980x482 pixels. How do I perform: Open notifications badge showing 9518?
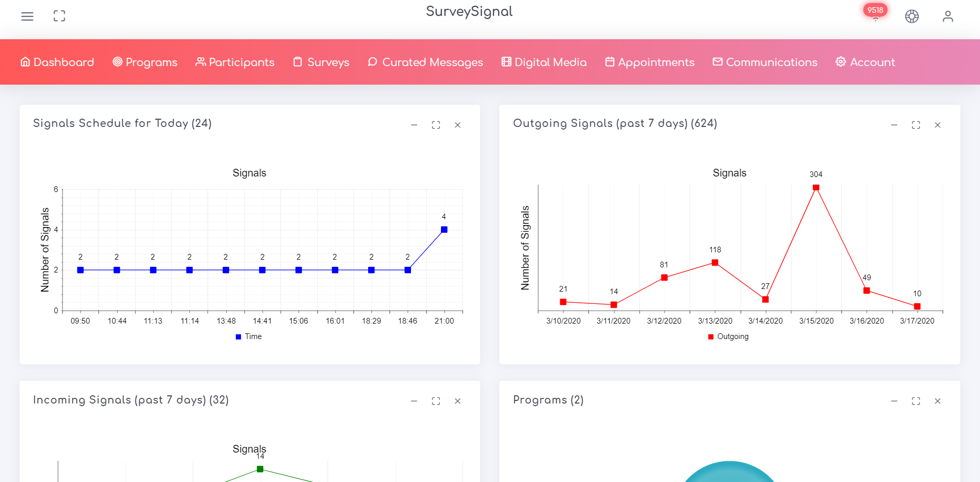tap(875, 11)
